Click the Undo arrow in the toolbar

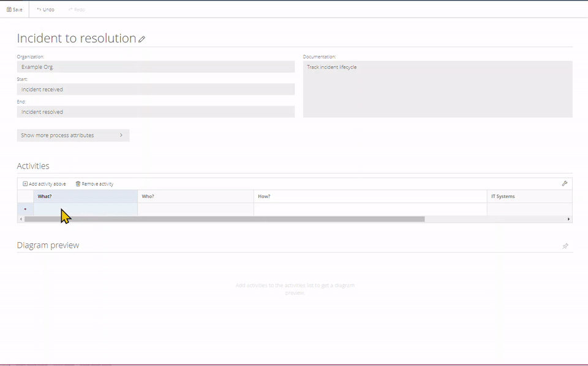(x=39, y=10)
